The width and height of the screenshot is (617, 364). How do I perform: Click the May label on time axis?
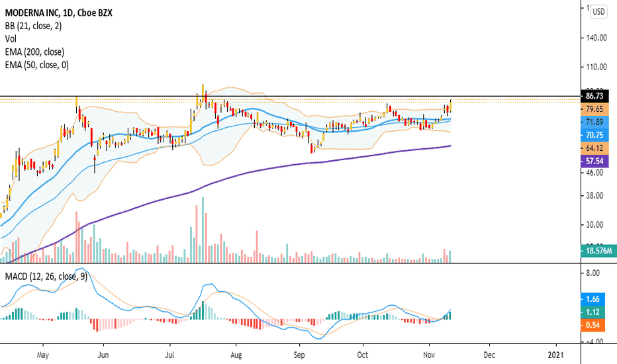pyautogui.click(x=42, y=355)
